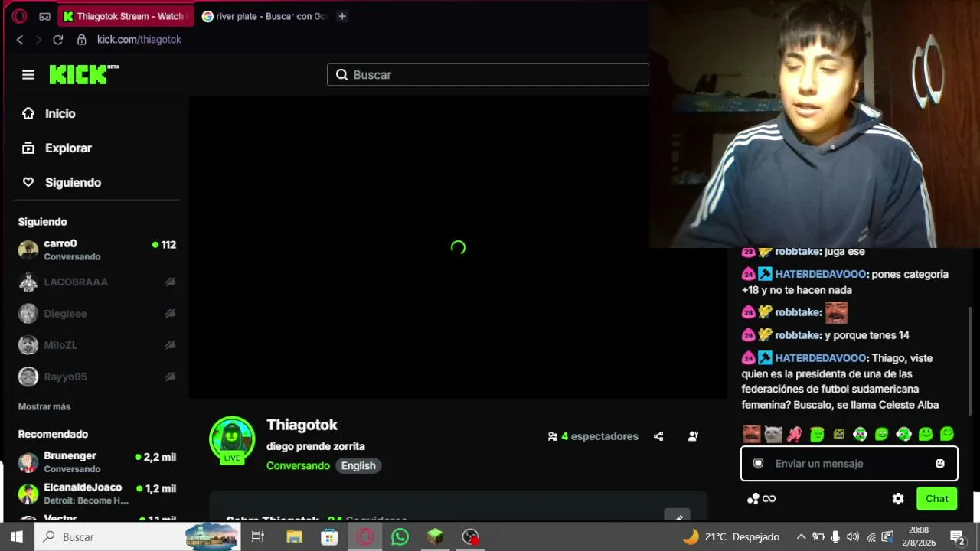Open Task View on the taskbar

click(258, 536)
